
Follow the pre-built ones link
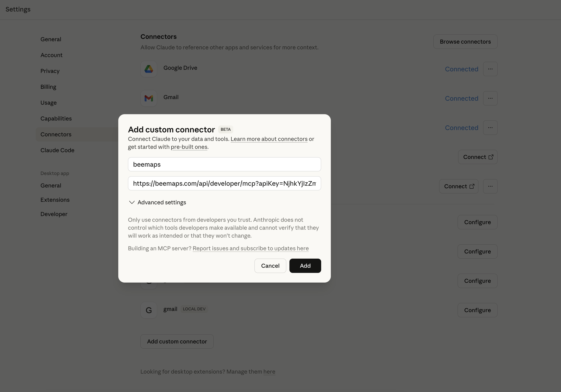189,147
